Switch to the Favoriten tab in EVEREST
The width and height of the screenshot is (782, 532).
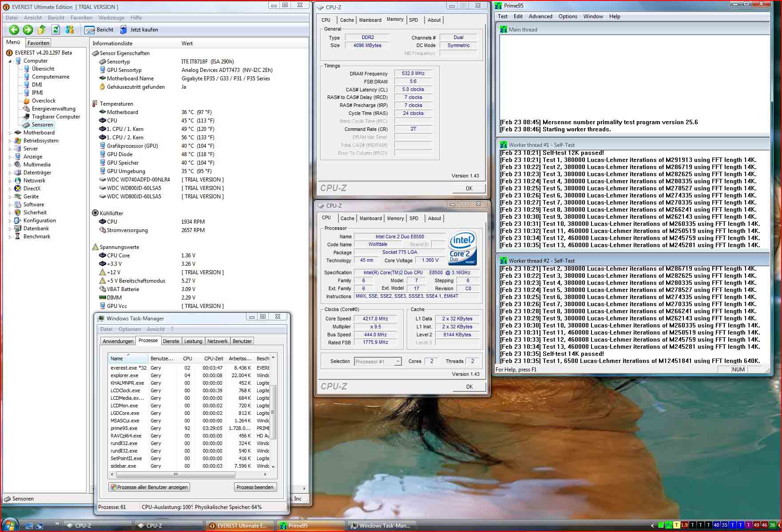pos(38,43)
